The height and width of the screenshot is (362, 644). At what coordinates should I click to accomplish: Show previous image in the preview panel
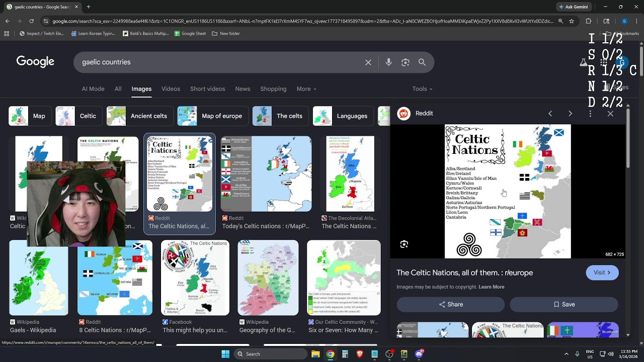coord(550,114)
